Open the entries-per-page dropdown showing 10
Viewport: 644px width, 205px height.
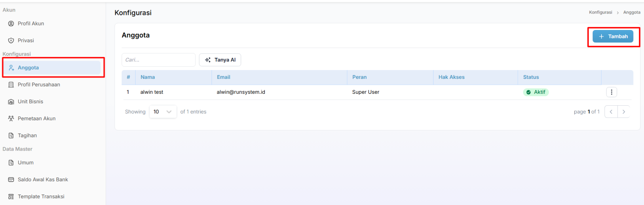[163, 112]
